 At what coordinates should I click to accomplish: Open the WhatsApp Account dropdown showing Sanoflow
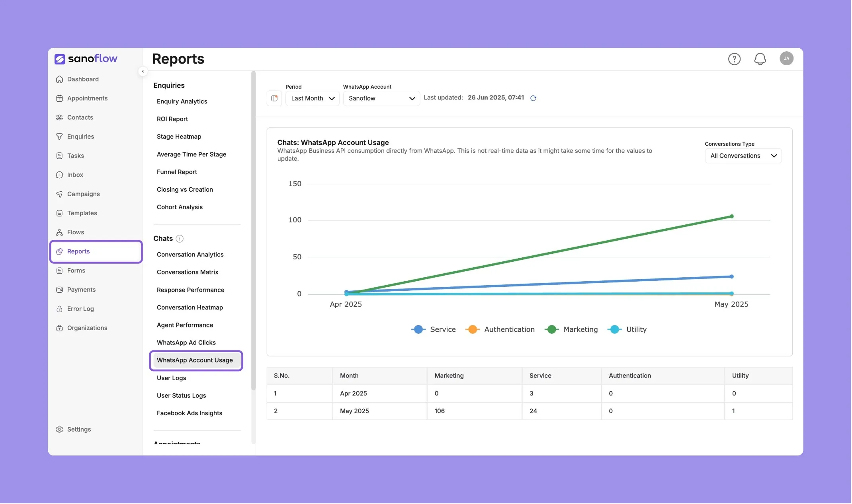click(382, 98)
